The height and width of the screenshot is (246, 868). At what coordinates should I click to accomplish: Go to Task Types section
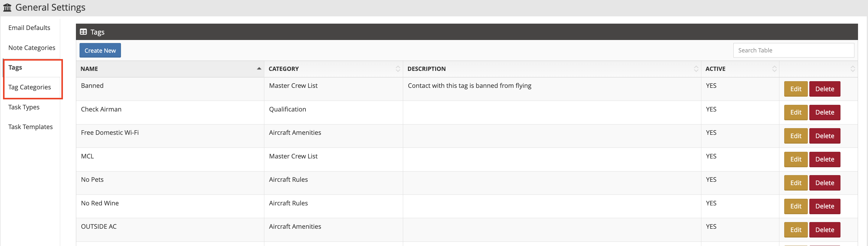pyautogui.click(x=24, y=107)
